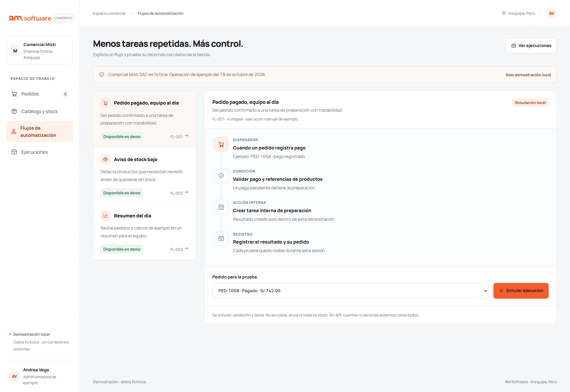Click Disponible en demo badge on FL-002 card

(x=122, y=193)
